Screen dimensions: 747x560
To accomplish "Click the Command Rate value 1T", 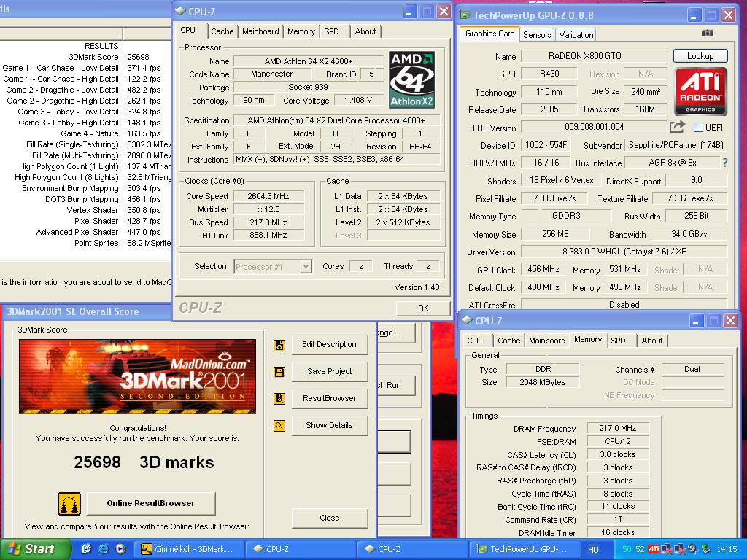I will point(617,519).
